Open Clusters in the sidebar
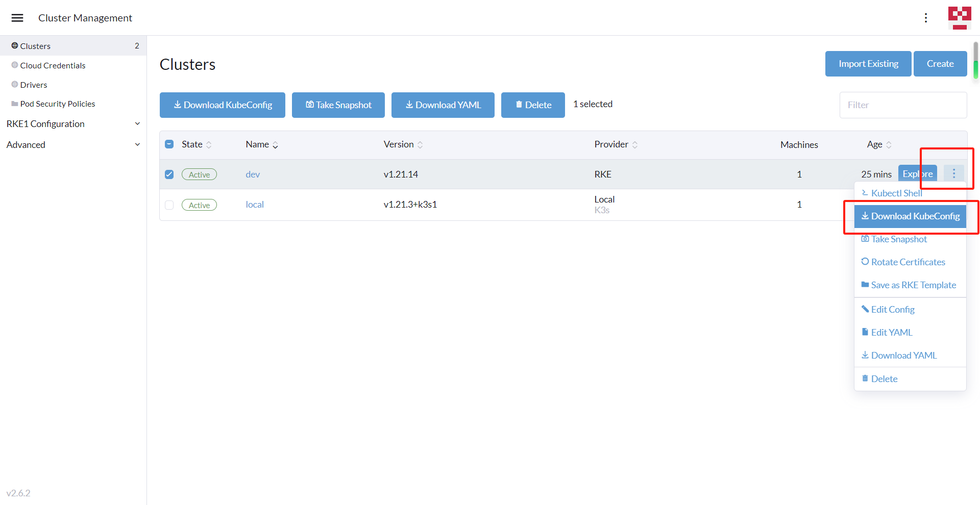The height and width of the screenshot is (505, 980). click(x=73, y=46)
